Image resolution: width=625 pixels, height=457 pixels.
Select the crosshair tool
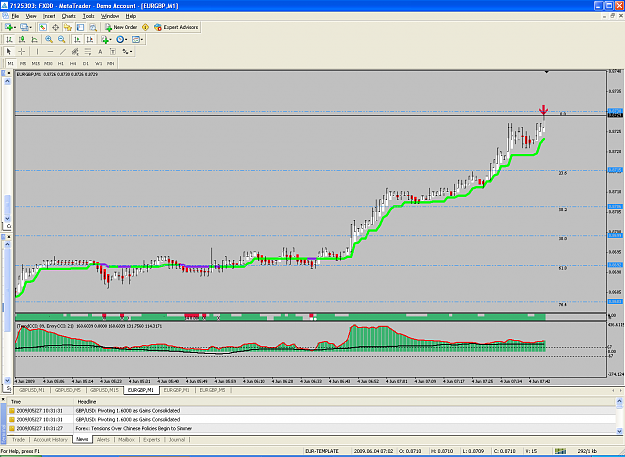click(x=22, y=51)
